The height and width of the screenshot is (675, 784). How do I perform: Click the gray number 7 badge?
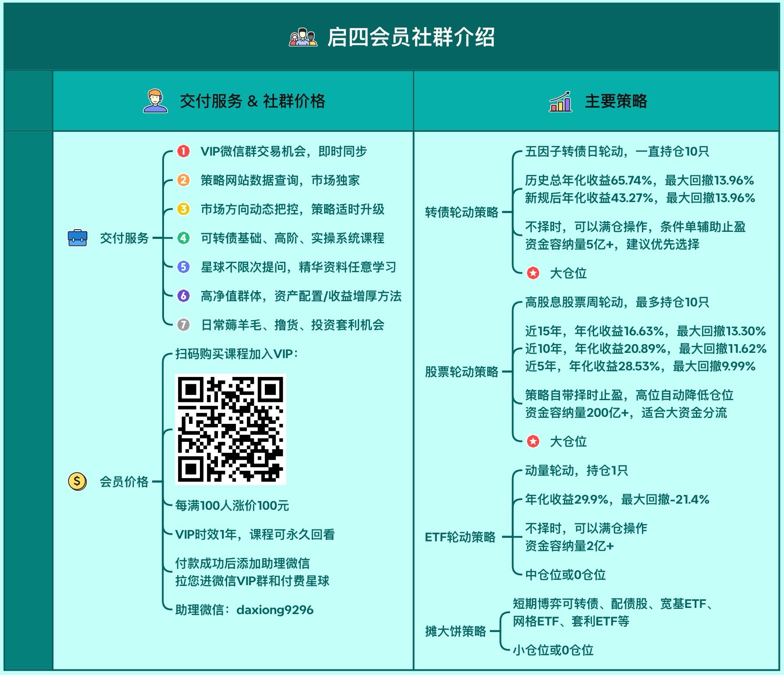pyautogui.click(x=183, y=325)
